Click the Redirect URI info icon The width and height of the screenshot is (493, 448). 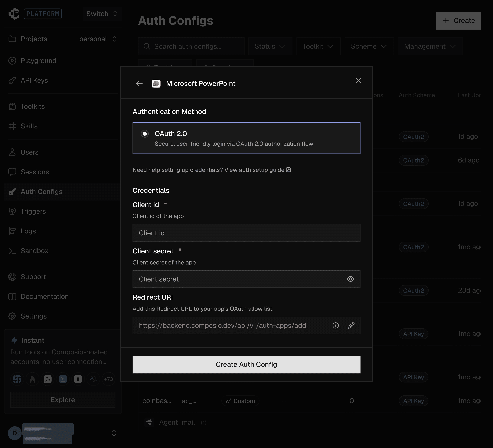(336, 325)
